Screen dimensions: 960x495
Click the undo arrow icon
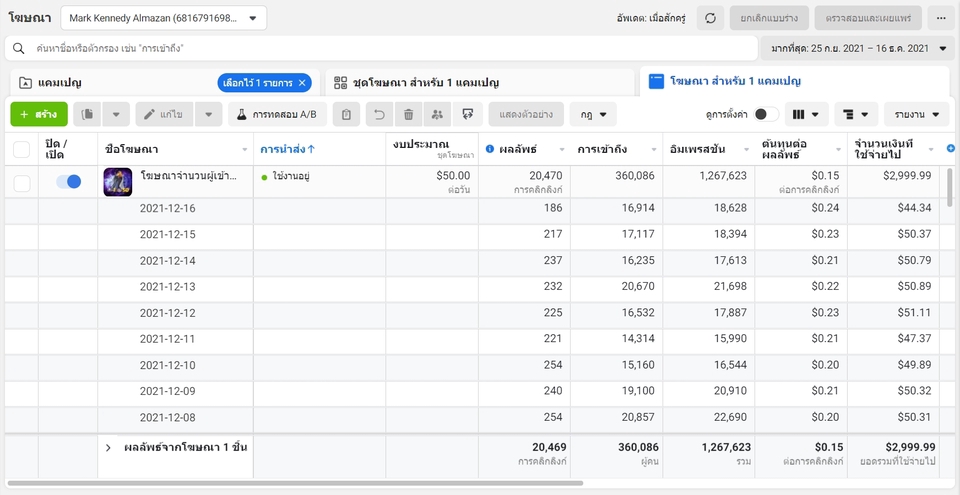(x=380, y=115)
